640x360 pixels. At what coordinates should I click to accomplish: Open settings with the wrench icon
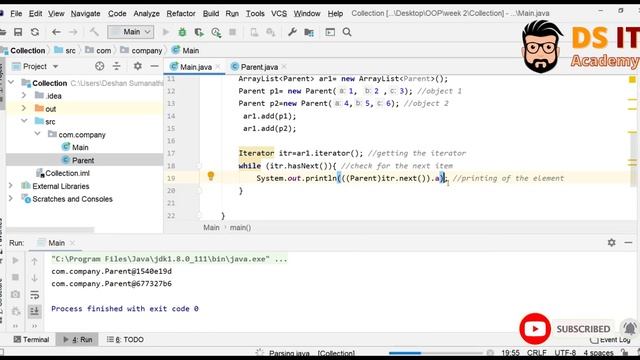[x=292, y=32]
